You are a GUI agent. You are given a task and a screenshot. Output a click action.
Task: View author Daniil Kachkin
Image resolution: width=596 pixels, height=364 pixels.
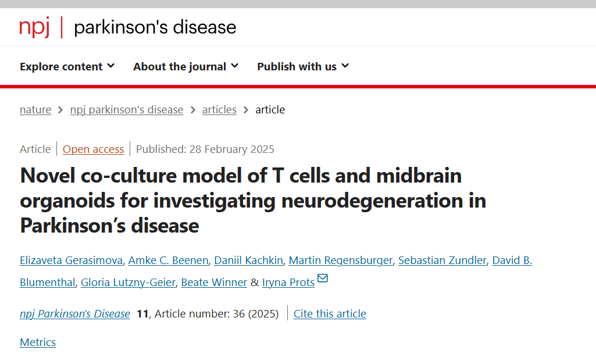(249, 260)
